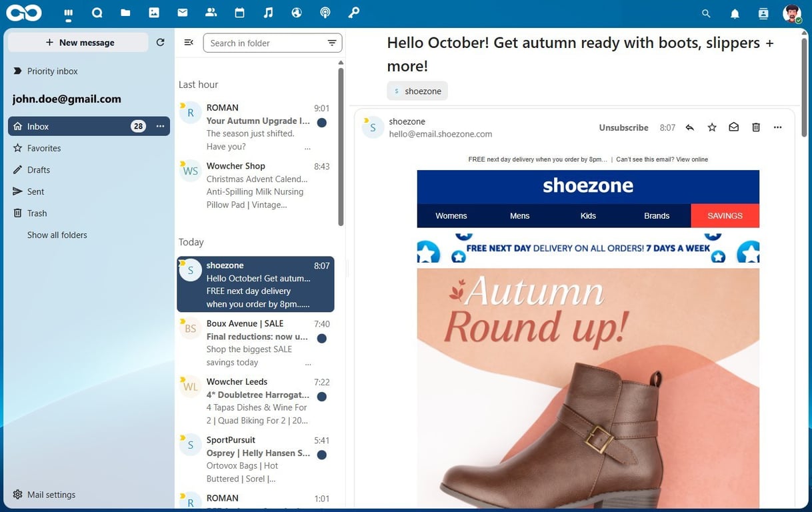Click the Autumn Round up boot image

click(588, 388)
